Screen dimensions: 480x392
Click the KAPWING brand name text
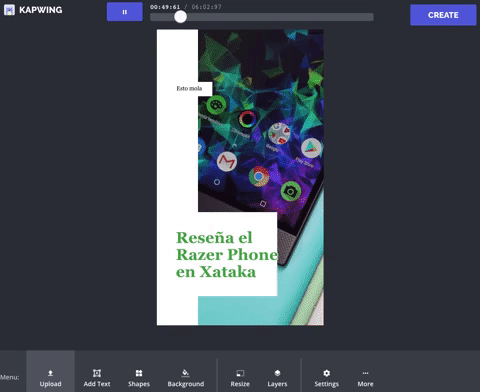click(41, 10)
